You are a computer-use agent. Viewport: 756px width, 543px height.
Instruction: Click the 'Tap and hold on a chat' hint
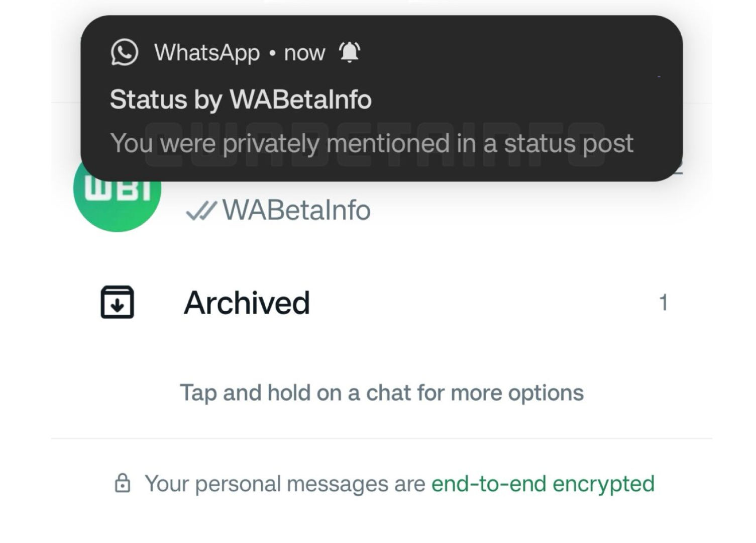pos(382,393)
